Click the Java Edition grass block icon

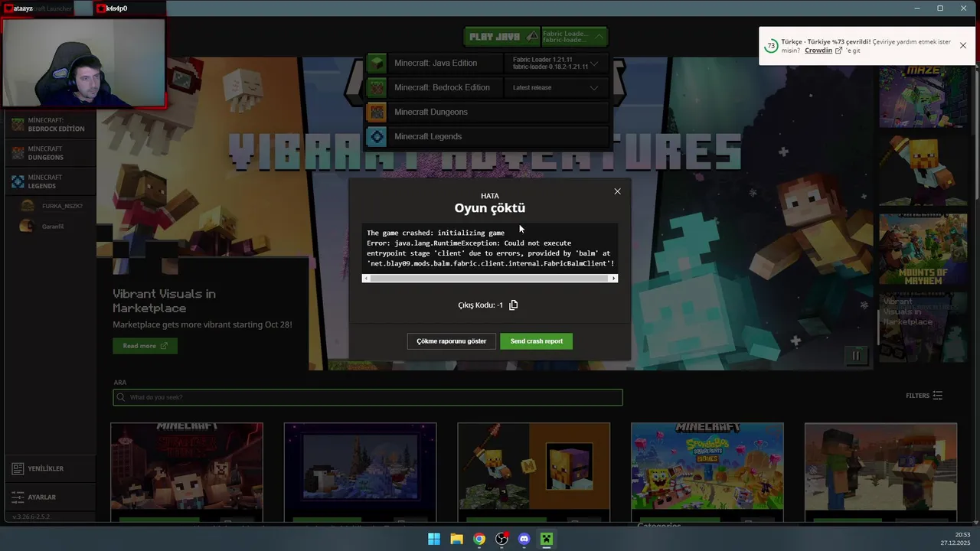[x=376, y=63]
